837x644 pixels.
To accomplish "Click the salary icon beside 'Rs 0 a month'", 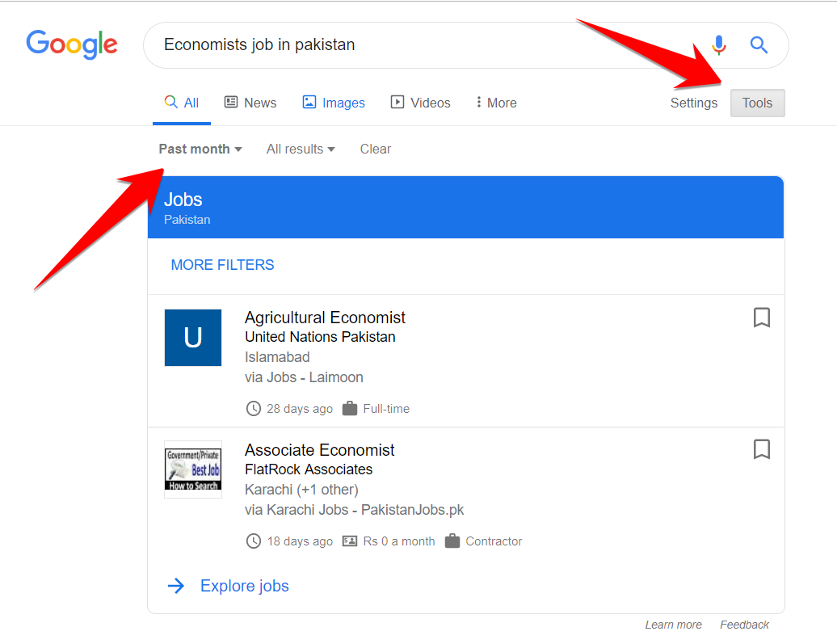I will tap(350, 541).
